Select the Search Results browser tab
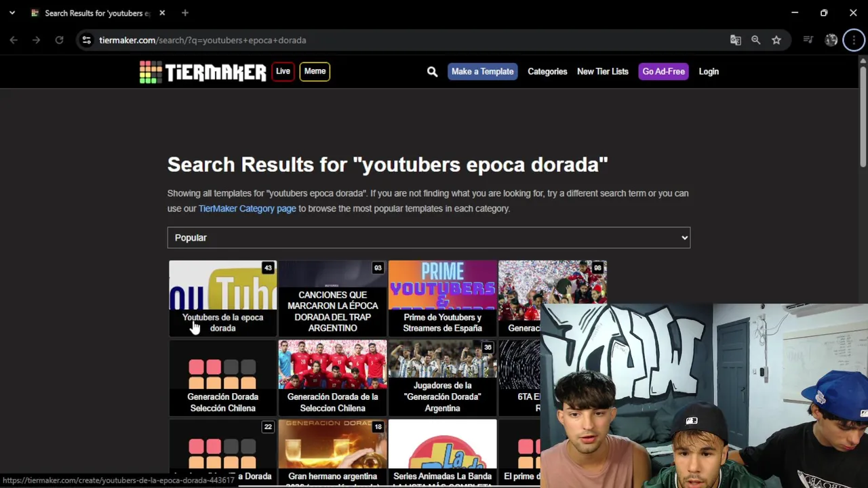 point(98,13)
